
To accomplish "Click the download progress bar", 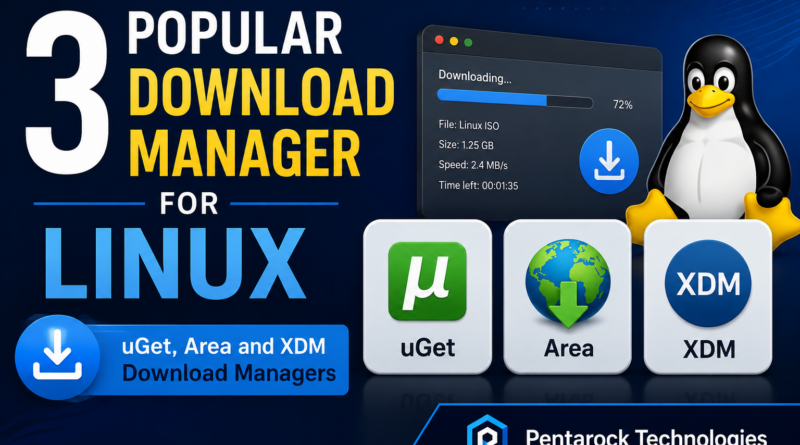I will pyautogui.click(x=515, y=98).
